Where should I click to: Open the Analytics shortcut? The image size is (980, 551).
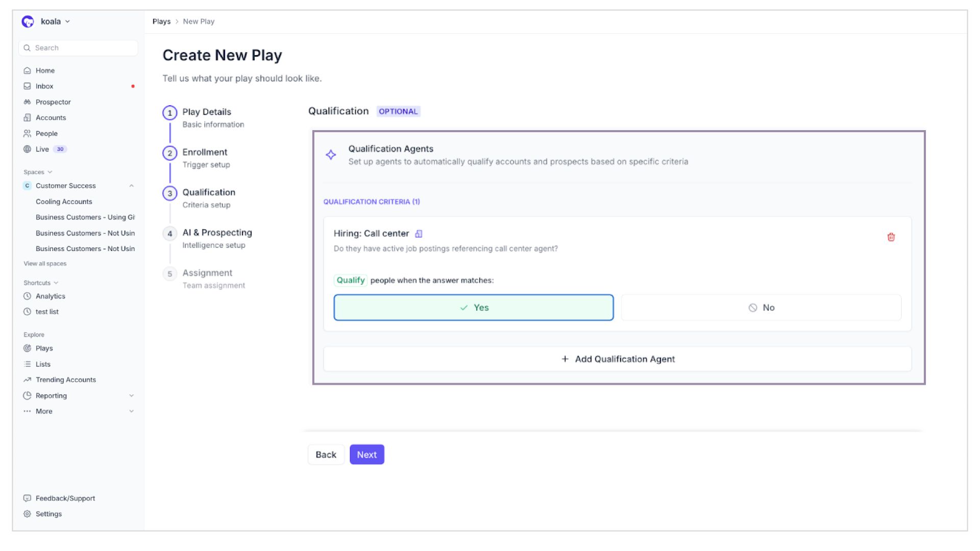[51, 296]
